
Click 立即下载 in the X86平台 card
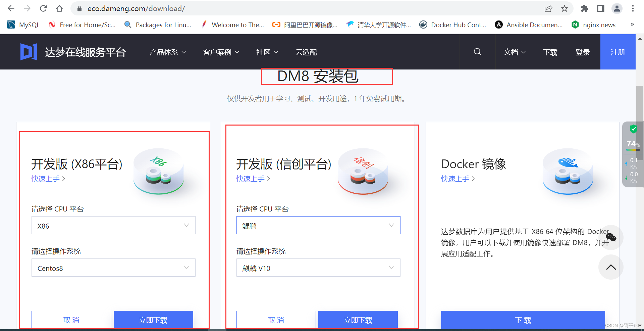point(153,320)
